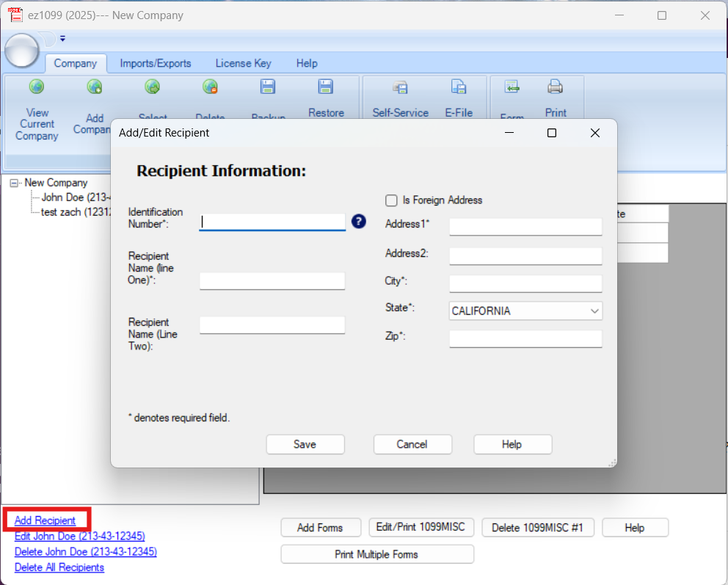Click the Print ribbon icon
The image size is (728, 585).
click(555, 87)
